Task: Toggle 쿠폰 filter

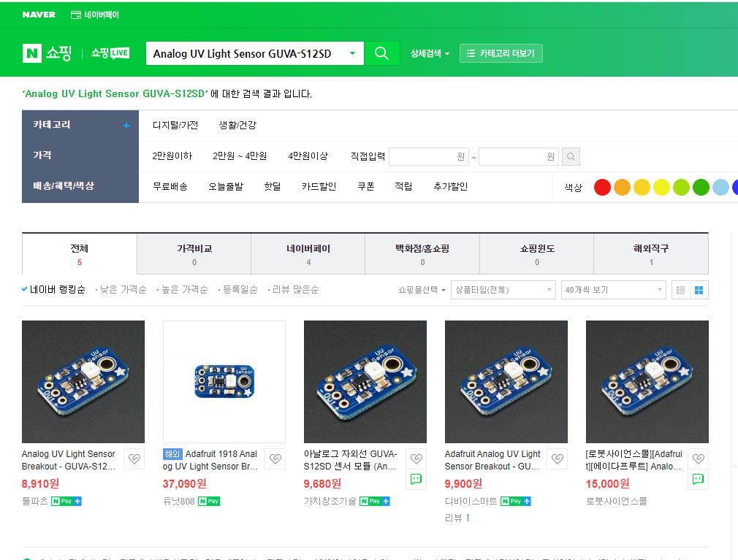Action: (365, 187)
